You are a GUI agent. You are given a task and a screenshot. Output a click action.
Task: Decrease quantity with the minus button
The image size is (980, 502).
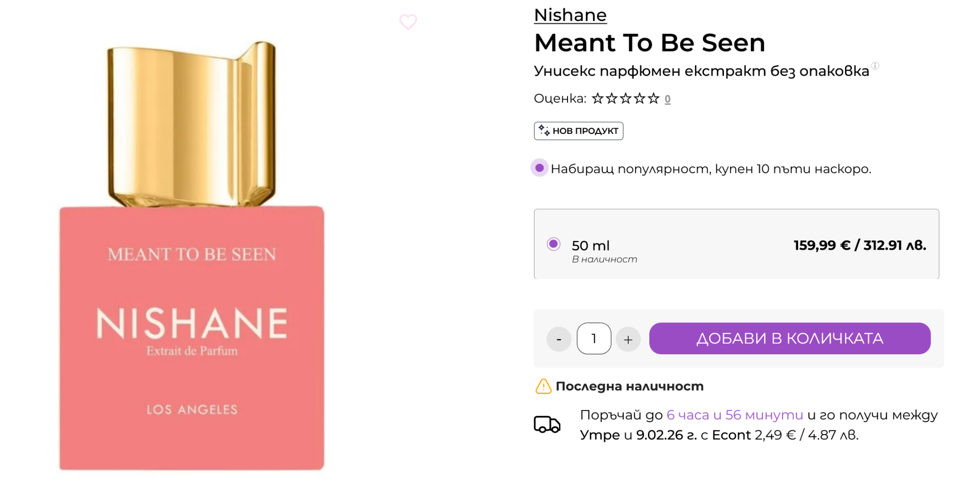tap(559, 339)
